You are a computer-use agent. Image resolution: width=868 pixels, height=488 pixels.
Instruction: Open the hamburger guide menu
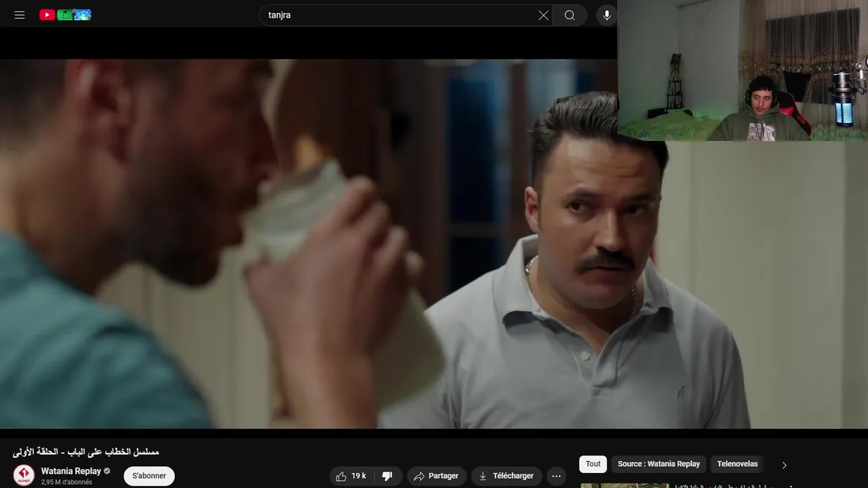(20, 15)
